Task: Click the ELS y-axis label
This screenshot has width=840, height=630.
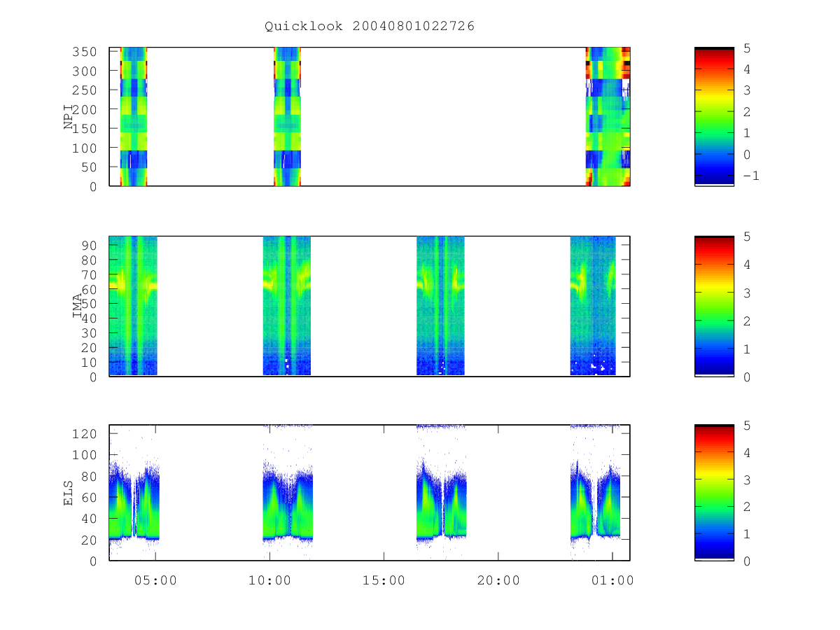Action: [x=69, y=493]
